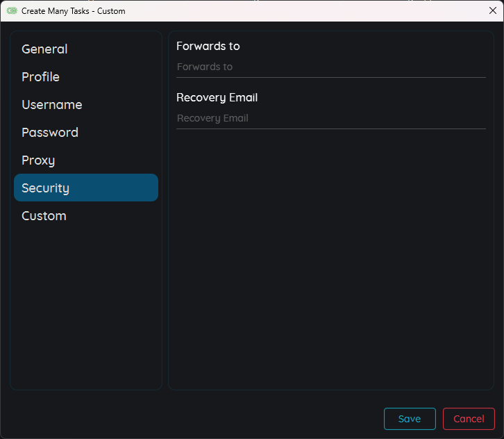Click the window title text in title bar
The height and width of the screenshot is (439, 504).
(x=74, y=11)
